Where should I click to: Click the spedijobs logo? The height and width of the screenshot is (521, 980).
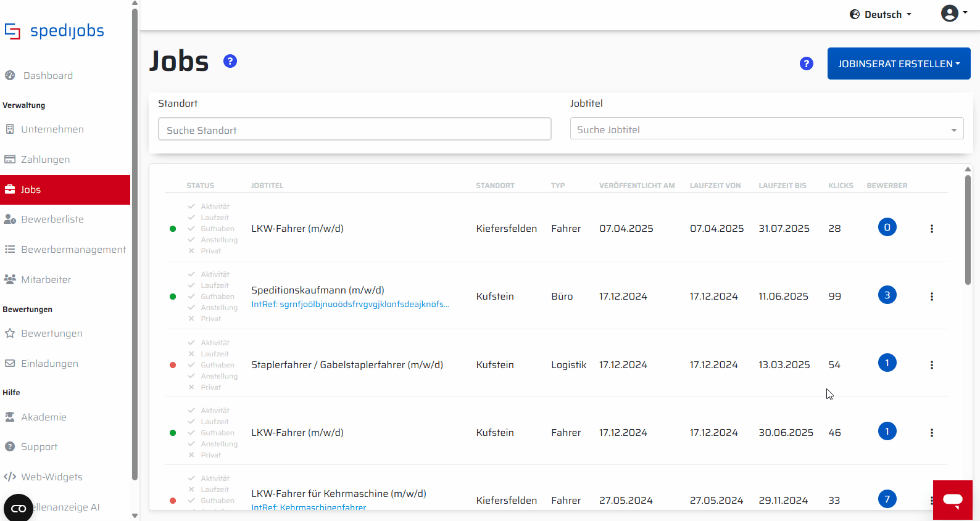(54, 31)
